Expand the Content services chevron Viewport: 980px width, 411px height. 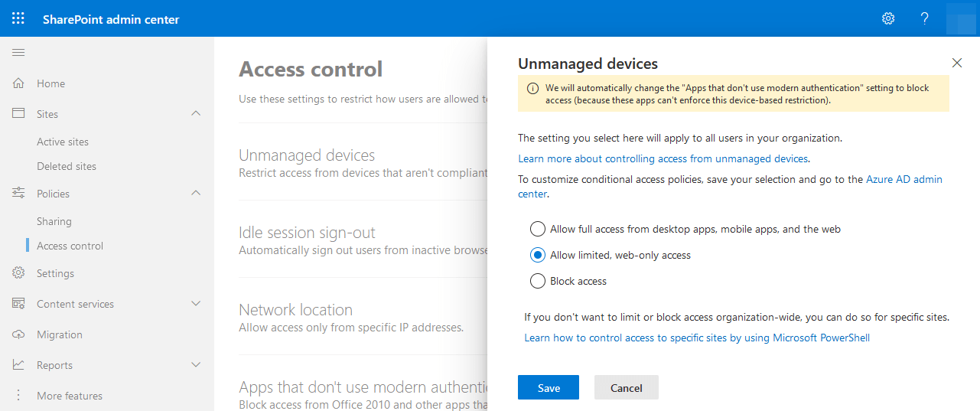point(196,304)
